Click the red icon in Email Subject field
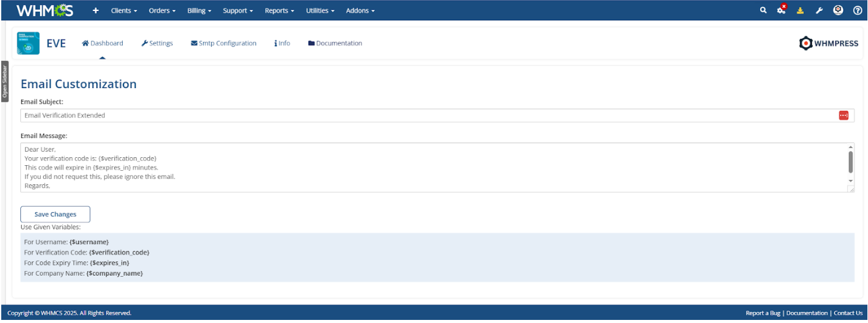This screenshot has width=868, height=323. click(843, 115)
